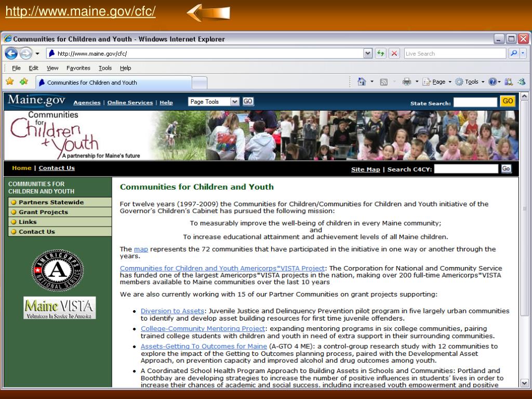This screenshot has width=532, height=399.
Task: Click the GO button next to Page Tools
Action: click(x=248, y=101)
